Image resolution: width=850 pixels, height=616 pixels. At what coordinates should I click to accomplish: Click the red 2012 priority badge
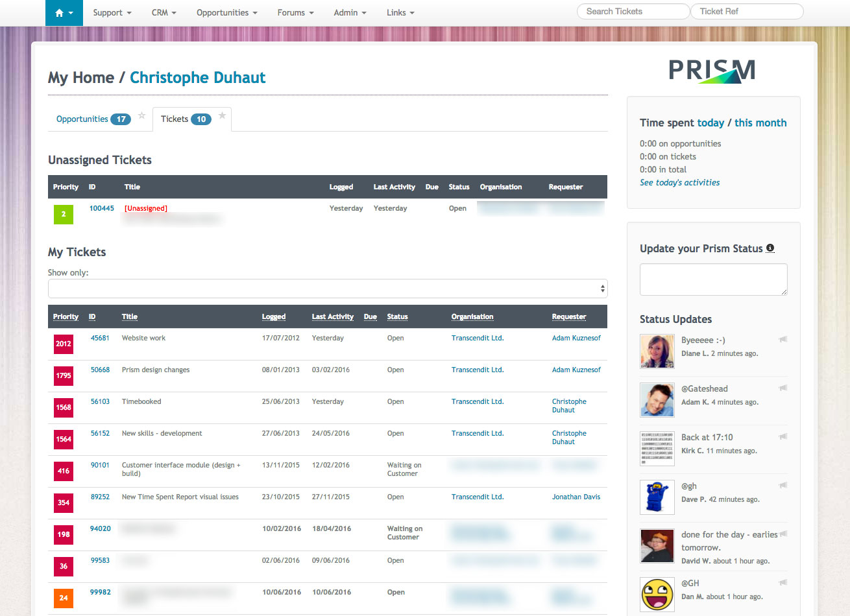[x=64, y=344]
